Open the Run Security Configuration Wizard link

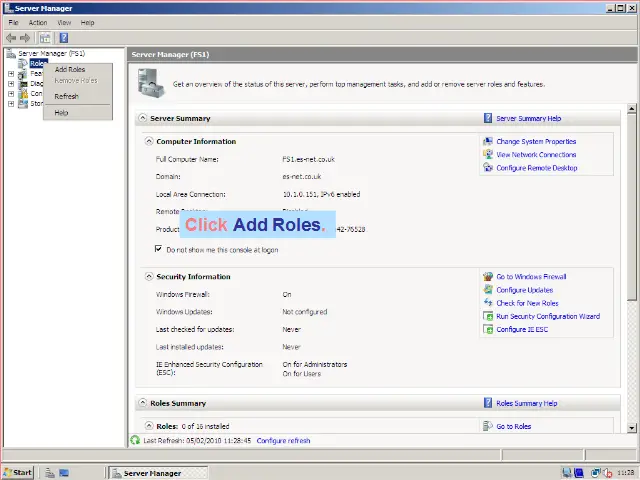tap(548, 316)
